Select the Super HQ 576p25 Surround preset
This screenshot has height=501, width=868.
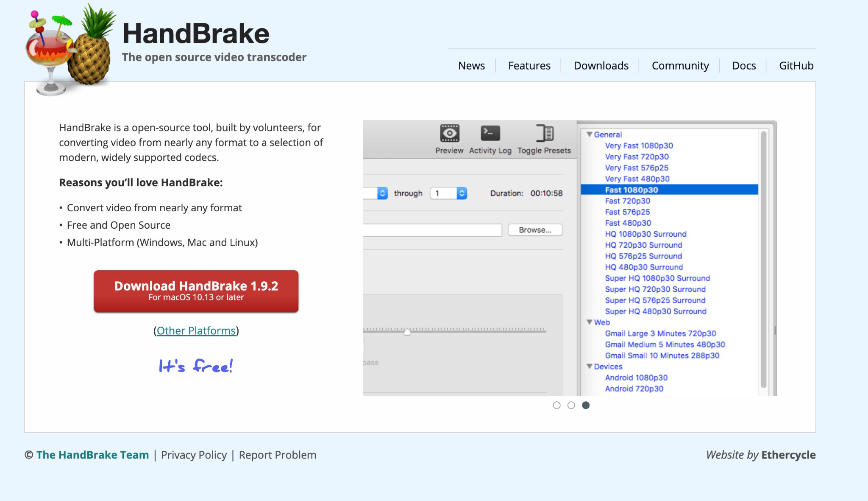pyautogui.click(x=655, y=300)
